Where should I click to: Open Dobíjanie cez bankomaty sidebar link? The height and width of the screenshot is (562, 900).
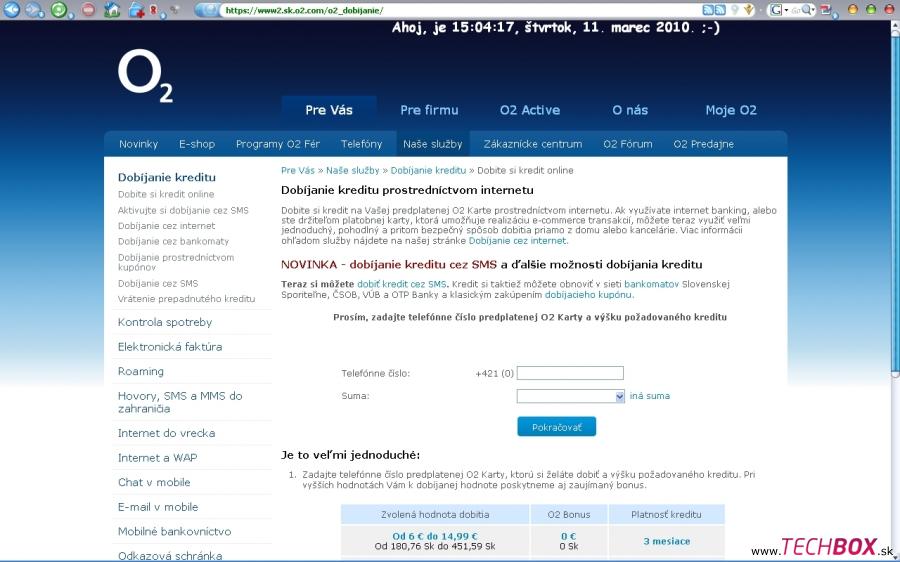click(173, 241)
